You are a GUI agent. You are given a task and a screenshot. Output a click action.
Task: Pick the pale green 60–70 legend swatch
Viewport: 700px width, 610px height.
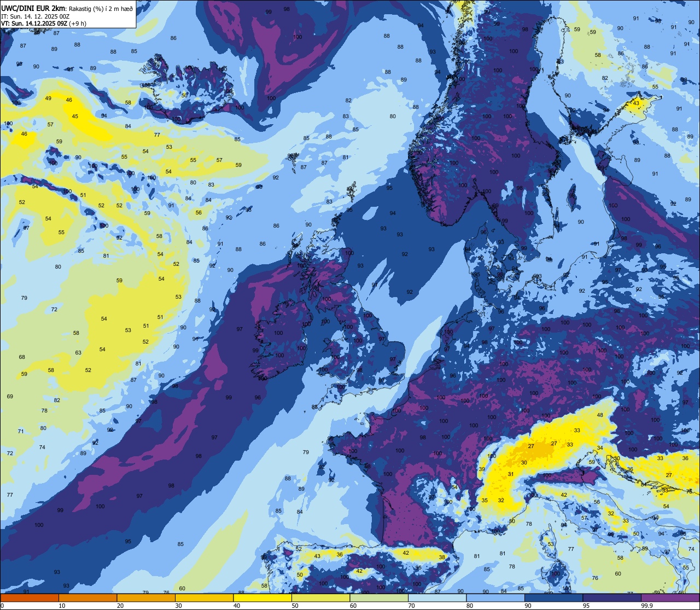pos(379,598)
